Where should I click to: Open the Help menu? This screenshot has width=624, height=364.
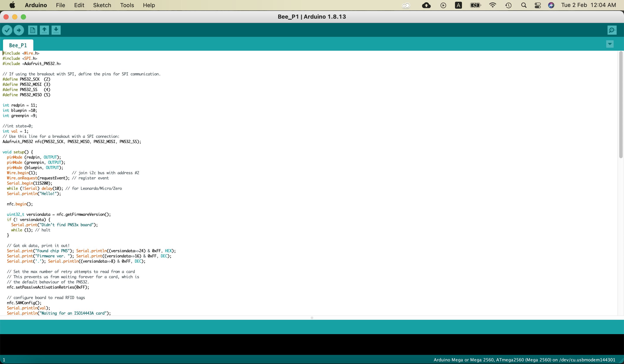149,5
